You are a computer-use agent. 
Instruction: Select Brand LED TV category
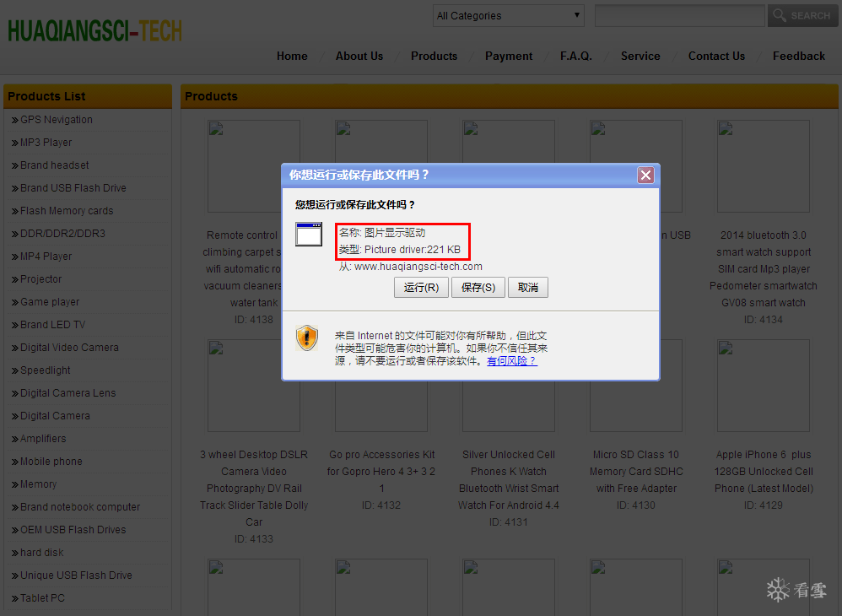tap(52, 324)
